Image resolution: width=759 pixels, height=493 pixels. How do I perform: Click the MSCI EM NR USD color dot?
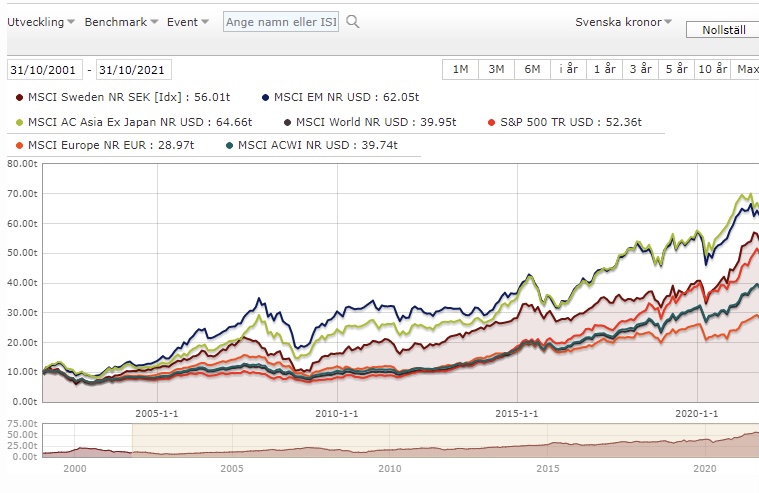point(265,97)
